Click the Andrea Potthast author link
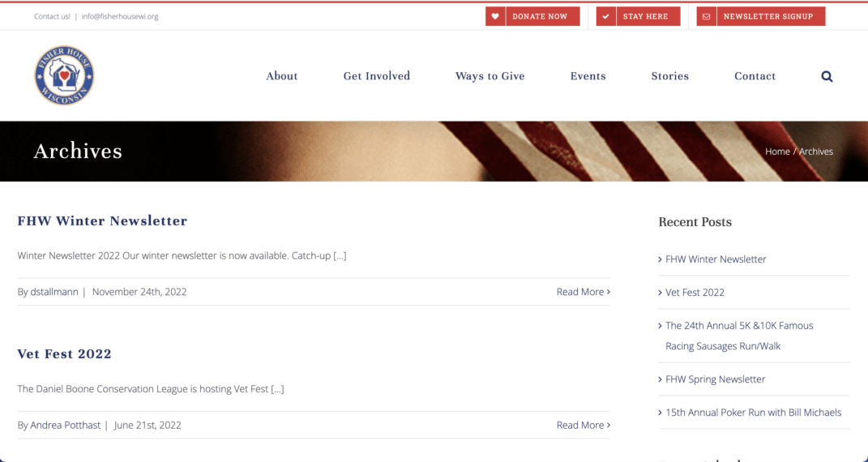Image resolution: width=868 pixels, height=462 pixels. point(66,425)
